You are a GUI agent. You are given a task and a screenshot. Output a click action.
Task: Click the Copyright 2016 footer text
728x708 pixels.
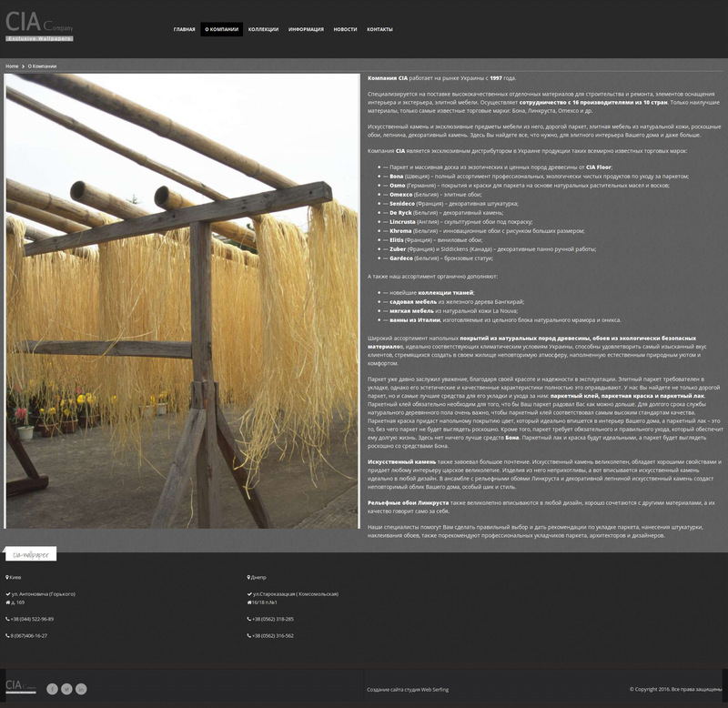point(675,690)
